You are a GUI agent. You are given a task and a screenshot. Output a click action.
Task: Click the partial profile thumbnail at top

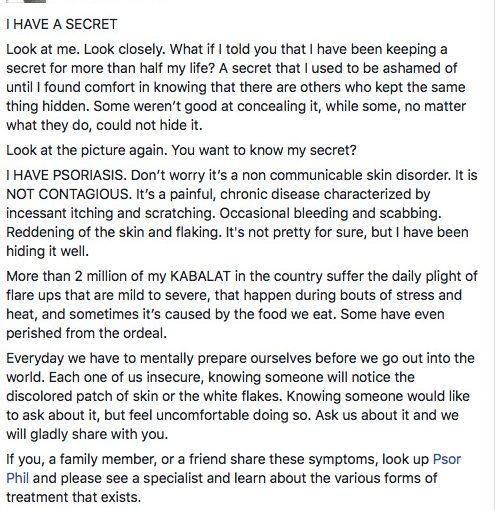tap(26, 1)
